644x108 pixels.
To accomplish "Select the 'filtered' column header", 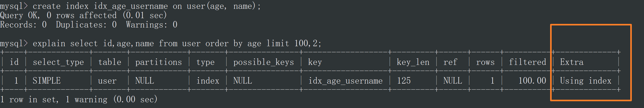I will click(x=528, y=62).
